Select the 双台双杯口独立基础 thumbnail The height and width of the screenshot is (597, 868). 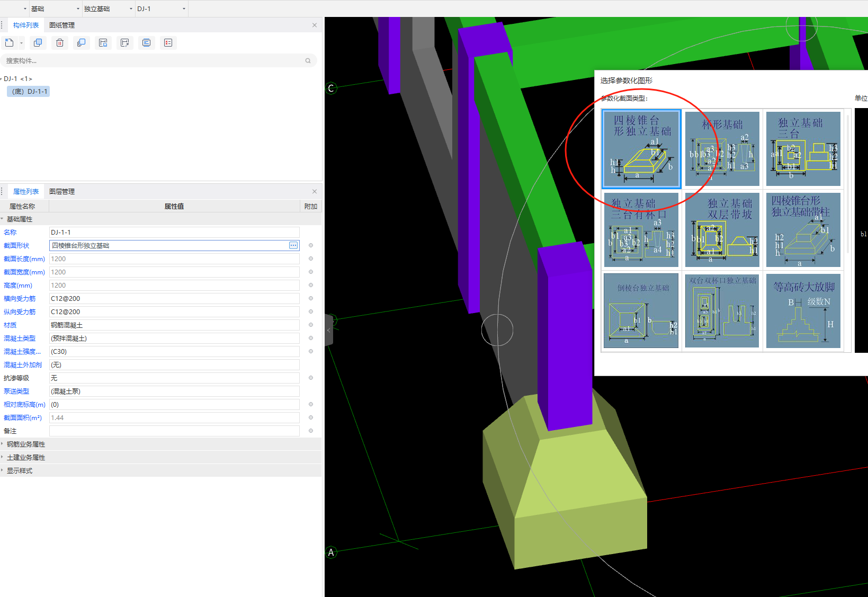tap(722, 311)
